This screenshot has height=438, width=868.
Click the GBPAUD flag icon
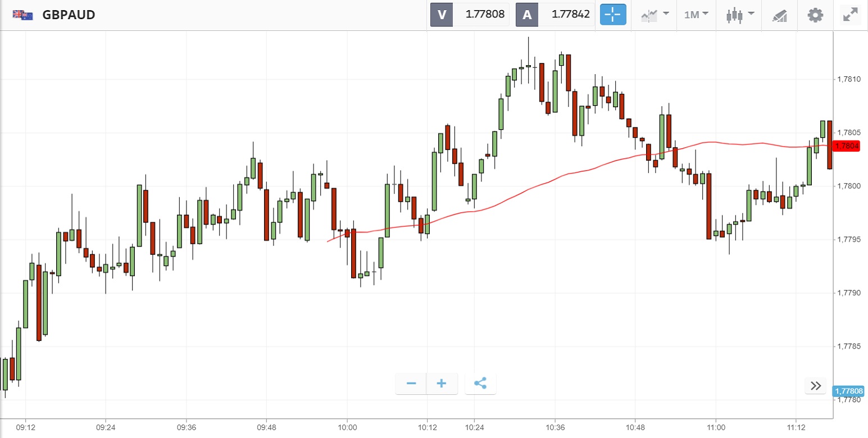(x=23, y=15)
